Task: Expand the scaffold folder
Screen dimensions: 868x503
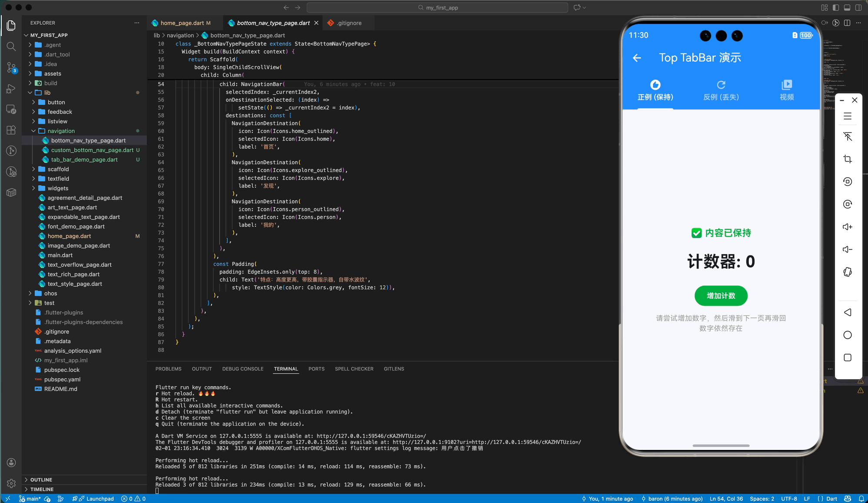Action: pos(58,169)
